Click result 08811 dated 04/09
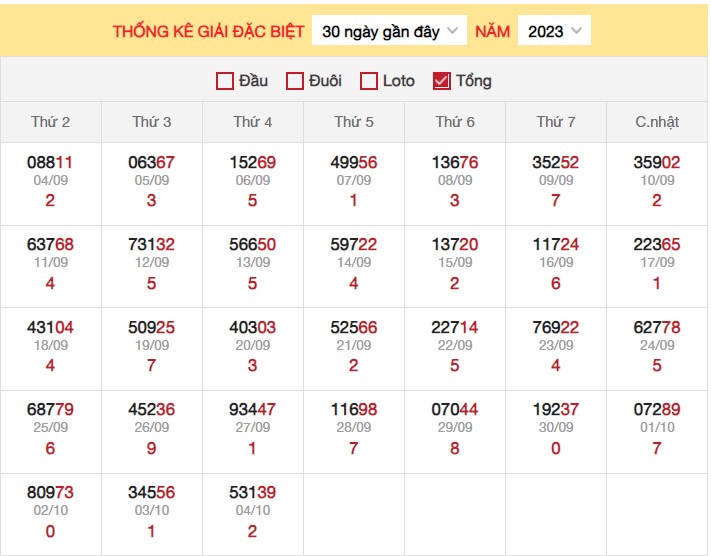 point(51,163)
